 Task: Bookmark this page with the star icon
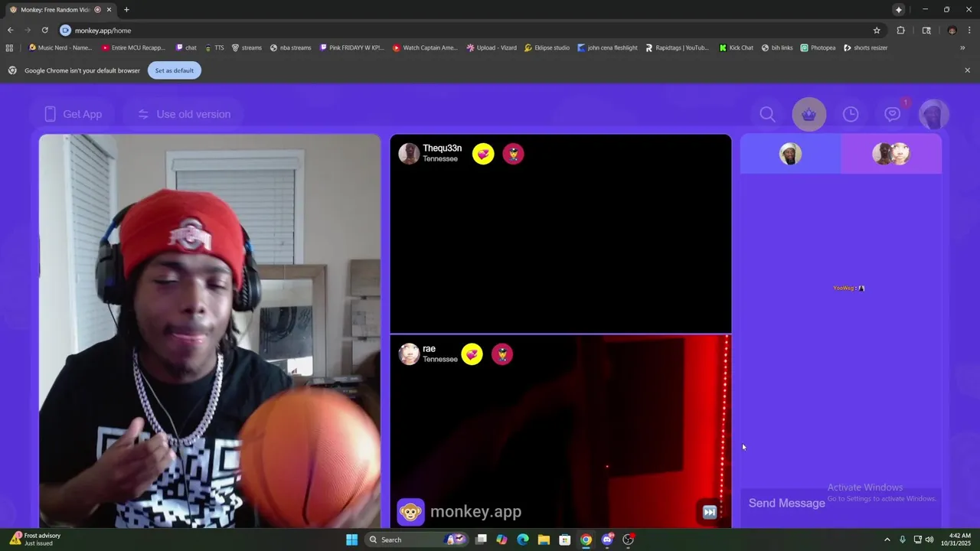tap(877, 30)
